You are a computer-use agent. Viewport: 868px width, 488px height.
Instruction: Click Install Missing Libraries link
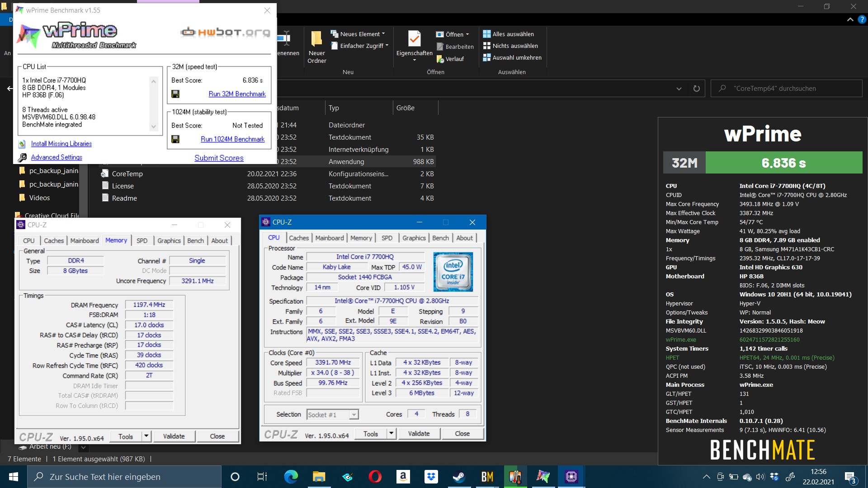click(x=61, y=144)
